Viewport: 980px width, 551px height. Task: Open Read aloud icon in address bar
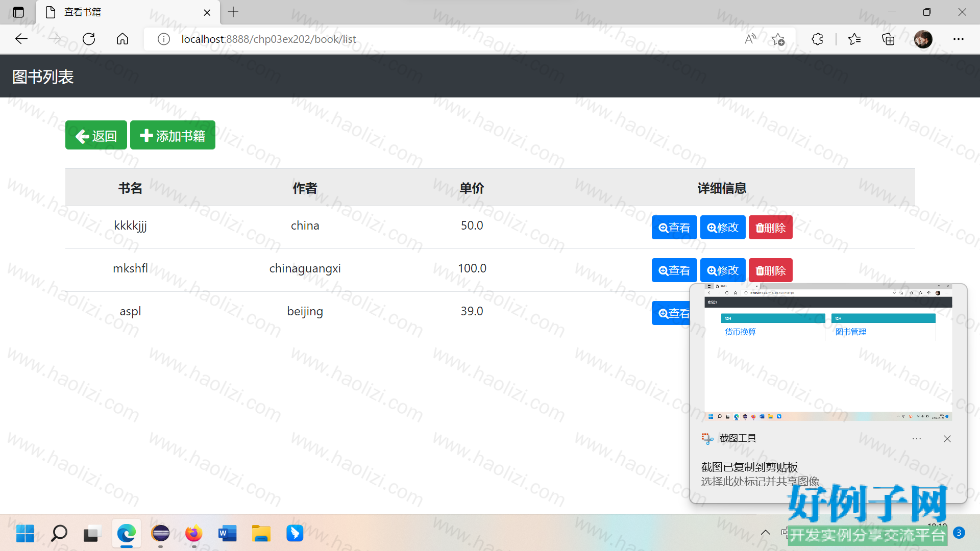pyautogui.click(x=750, y=39)
